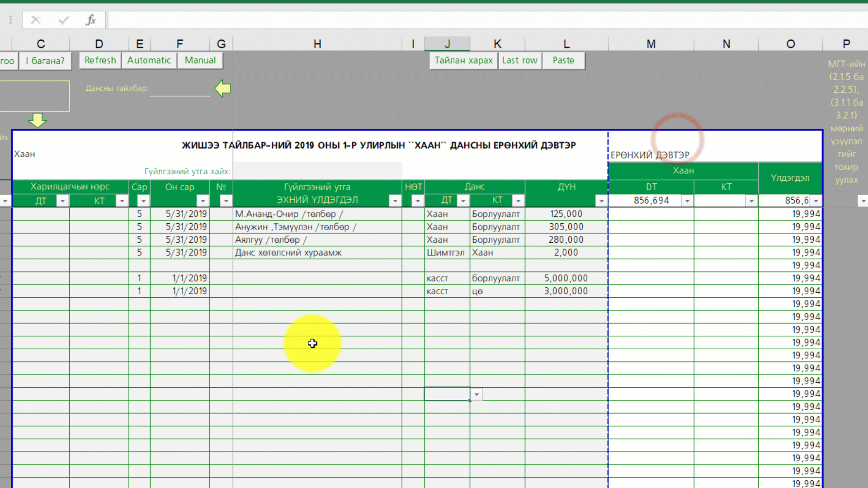The width and height of the screenshot is (868, 488).
Task: Click the formula bar options dots handle
Action: (x=10, y=20)
